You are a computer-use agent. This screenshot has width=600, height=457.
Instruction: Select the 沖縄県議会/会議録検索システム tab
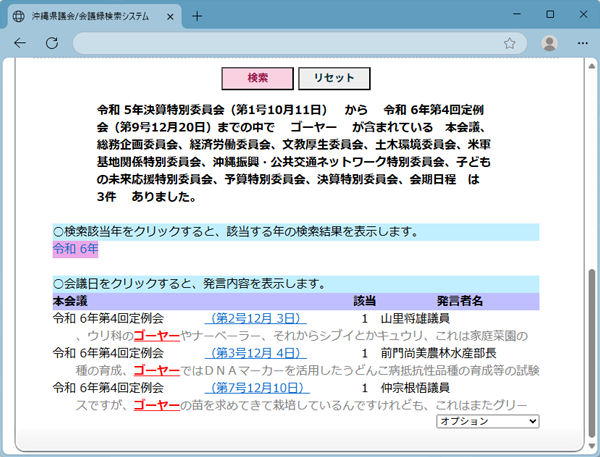pyautogui.click(x=94, y=16)
